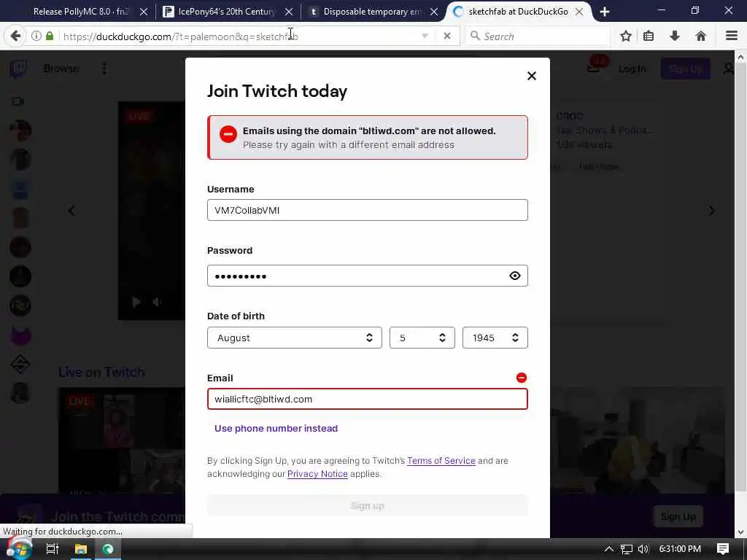Go back with the browser back arrow

pos(15,36)
